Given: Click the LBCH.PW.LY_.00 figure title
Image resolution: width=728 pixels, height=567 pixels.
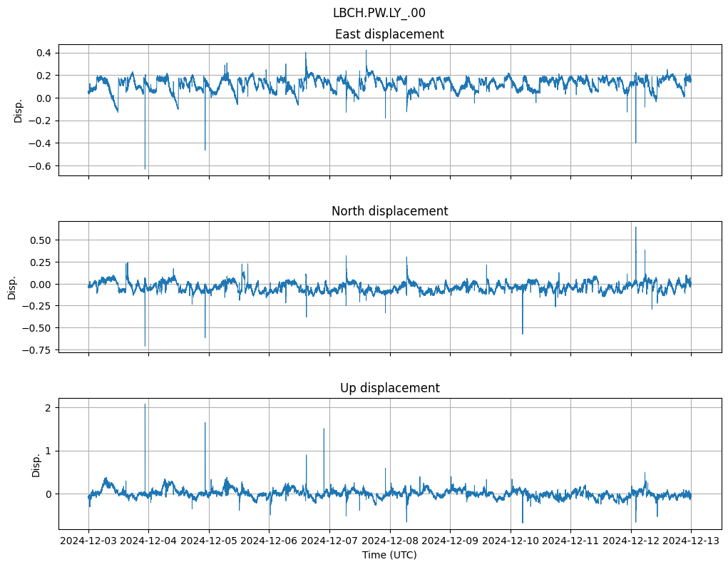Looking at the screenshot, I should coord(379,13).
